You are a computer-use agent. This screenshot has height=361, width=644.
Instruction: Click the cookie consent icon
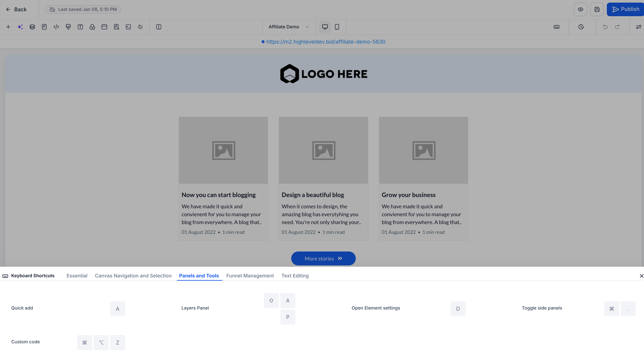click(140, 27)
